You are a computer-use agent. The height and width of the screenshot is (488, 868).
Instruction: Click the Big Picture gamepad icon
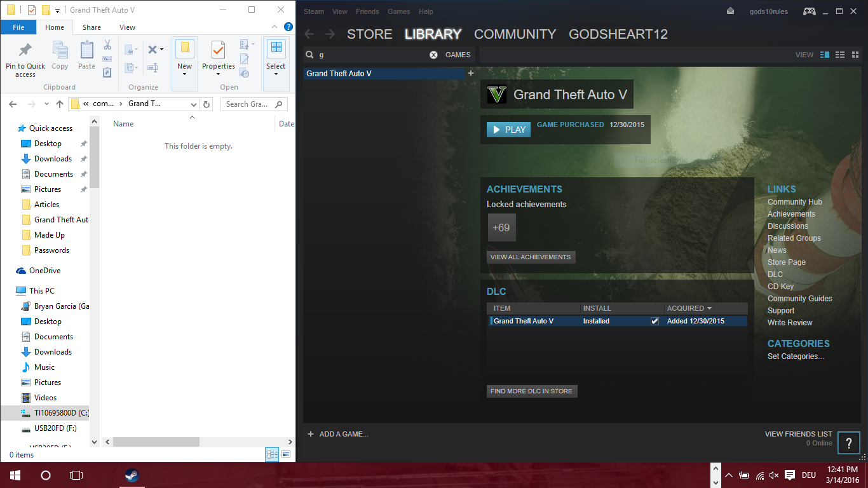[809, 11]
